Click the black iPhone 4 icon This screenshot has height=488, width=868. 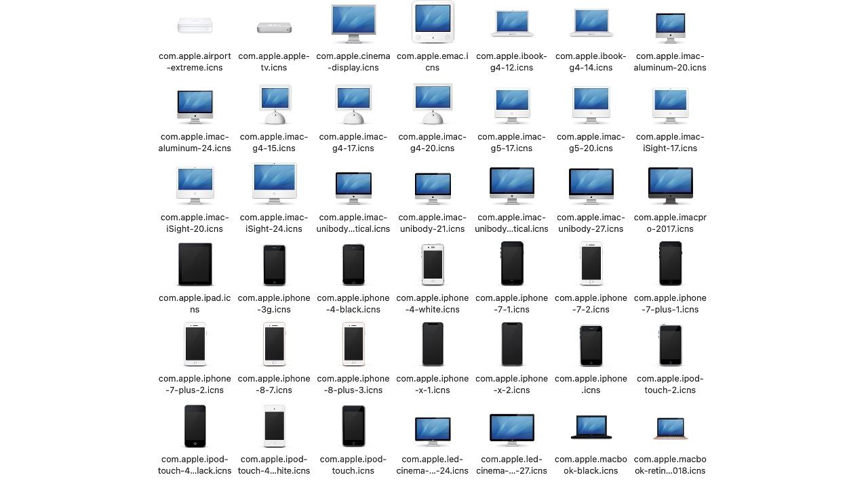tap(353, 264)
